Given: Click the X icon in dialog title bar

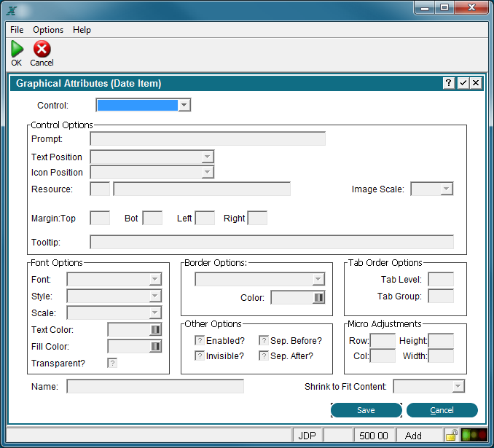Looking at the screenshot, I should pos(476,83).
